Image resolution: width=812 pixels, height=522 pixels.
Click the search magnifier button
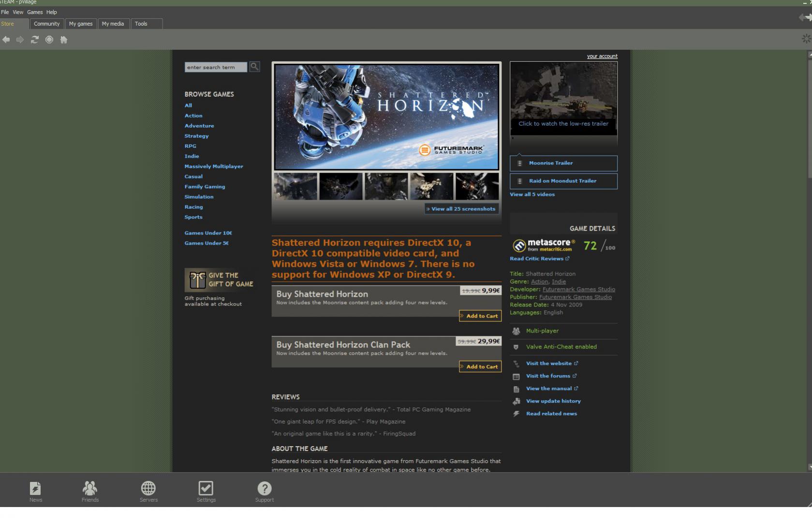[254, 67]
